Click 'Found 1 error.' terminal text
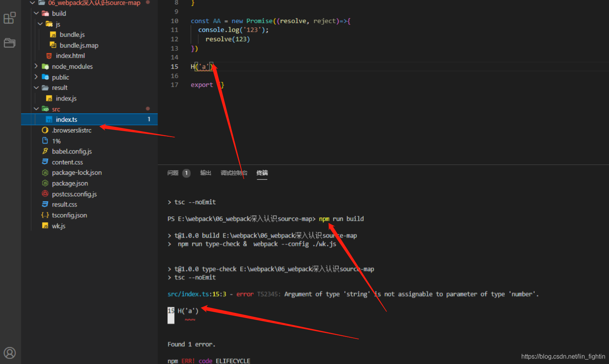This screenshot has height=364, width=609. point(191,344)
